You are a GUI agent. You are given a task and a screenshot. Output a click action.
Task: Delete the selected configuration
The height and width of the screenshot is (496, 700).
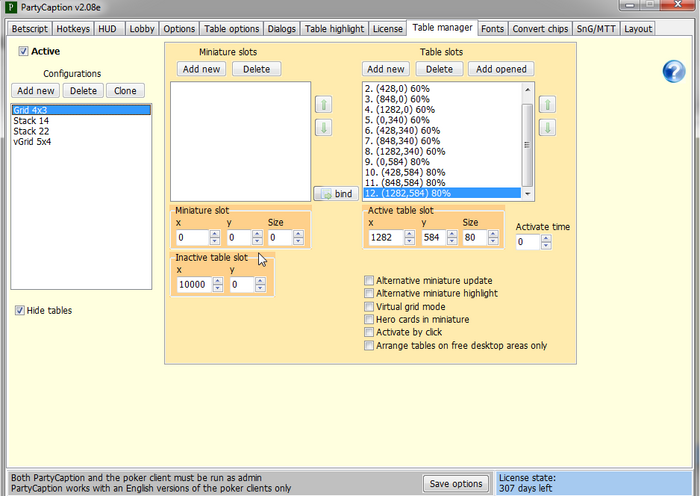(x=83, y=91)
